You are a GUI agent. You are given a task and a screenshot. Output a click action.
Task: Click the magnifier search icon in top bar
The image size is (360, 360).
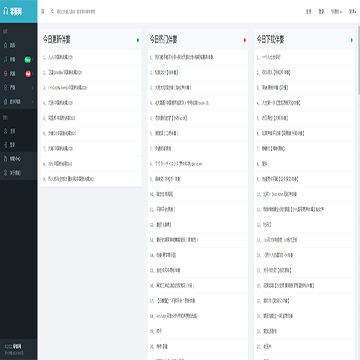tap(52, 11)
